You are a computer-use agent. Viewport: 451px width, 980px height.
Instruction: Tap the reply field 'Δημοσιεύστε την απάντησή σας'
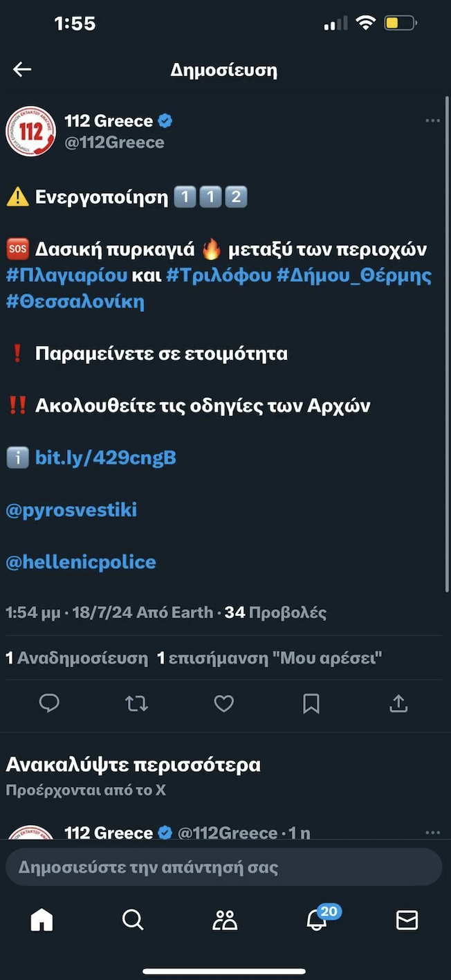(223, 867)
